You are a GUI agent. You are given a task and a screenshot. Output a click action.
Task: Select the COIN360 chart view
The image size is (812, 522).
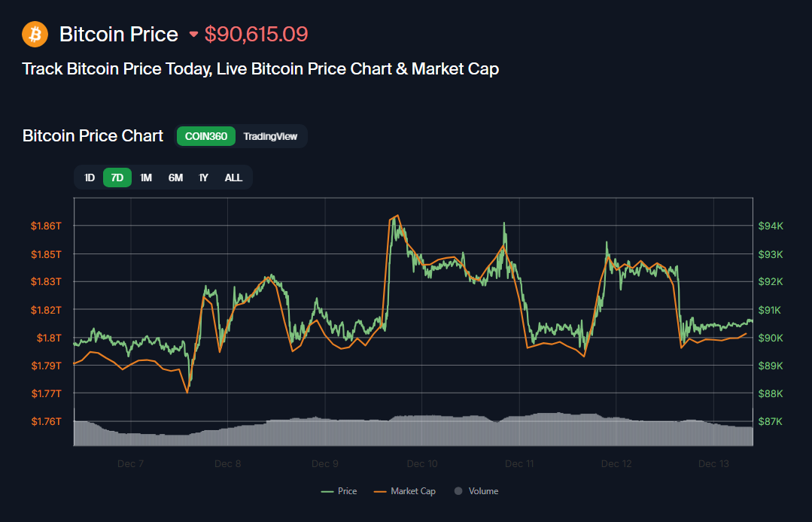206,136
